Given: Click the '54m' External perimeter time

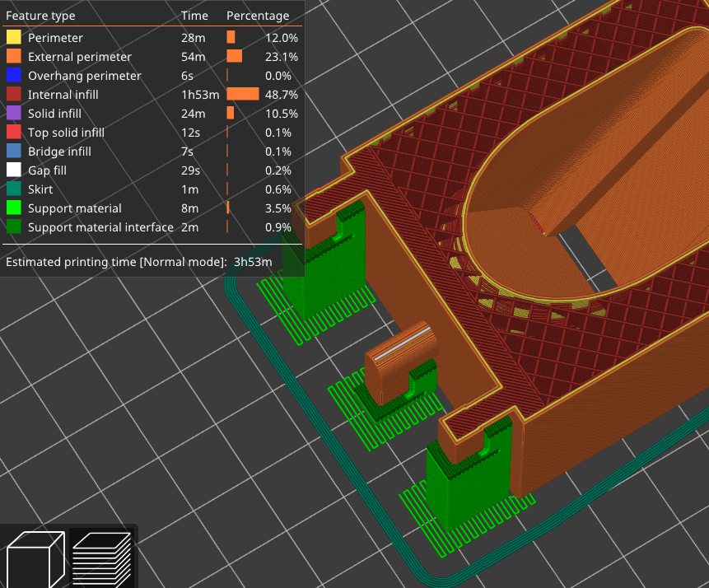Looking at the screenshot, I should 193,57.
